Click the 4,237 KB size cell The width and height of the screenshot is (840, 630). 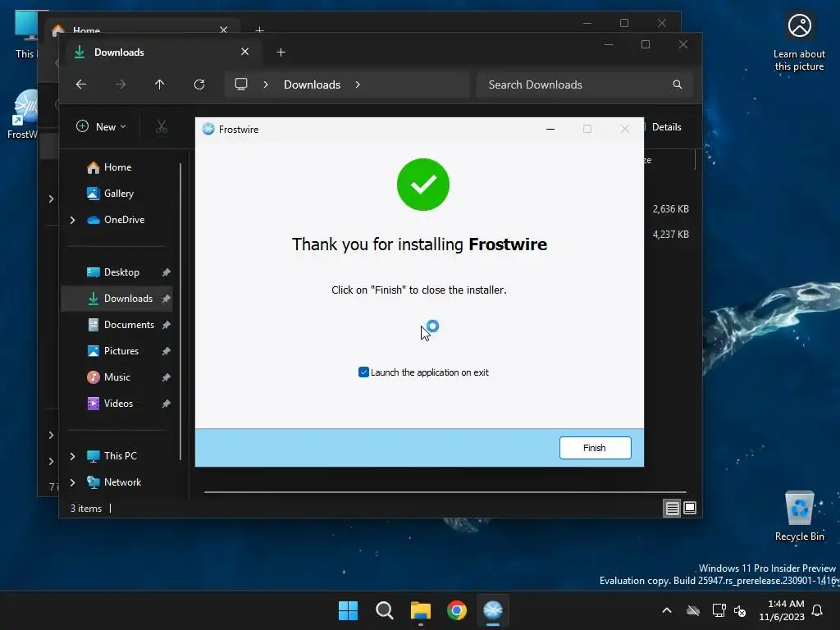pyautogui.click(x=671, y=234)
